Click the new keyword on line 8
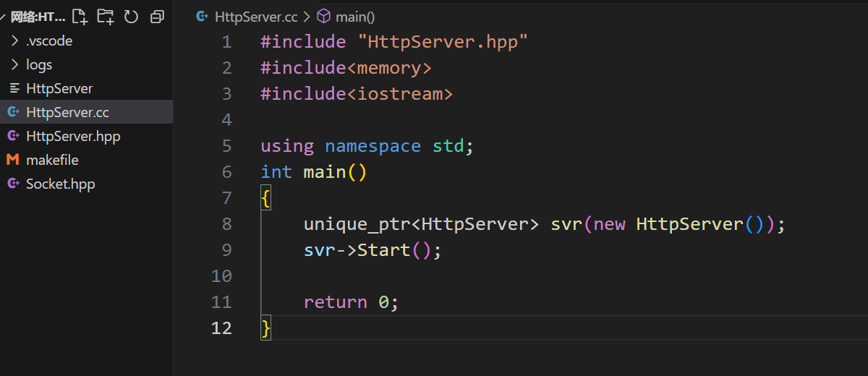The width and height of the screenshot is (868, 376). coord(609,224)
